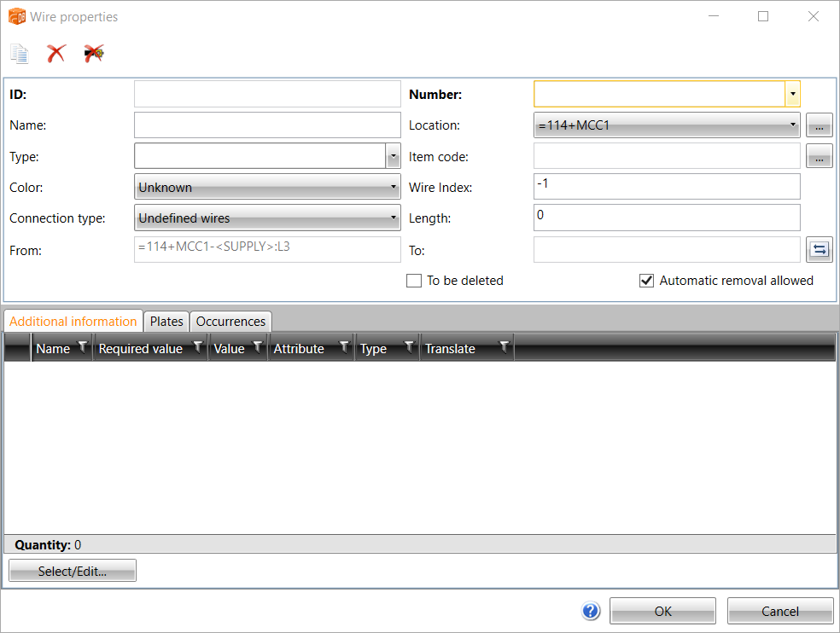Filter the Name column using funnel icon

tap(83, 347)
